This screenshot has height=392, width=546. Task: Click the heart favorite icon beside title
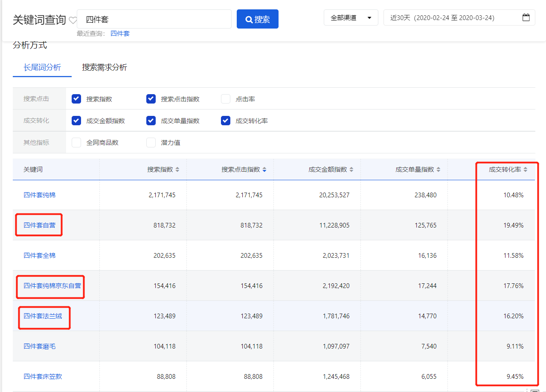pyautogui.click(x=73, y=20)
